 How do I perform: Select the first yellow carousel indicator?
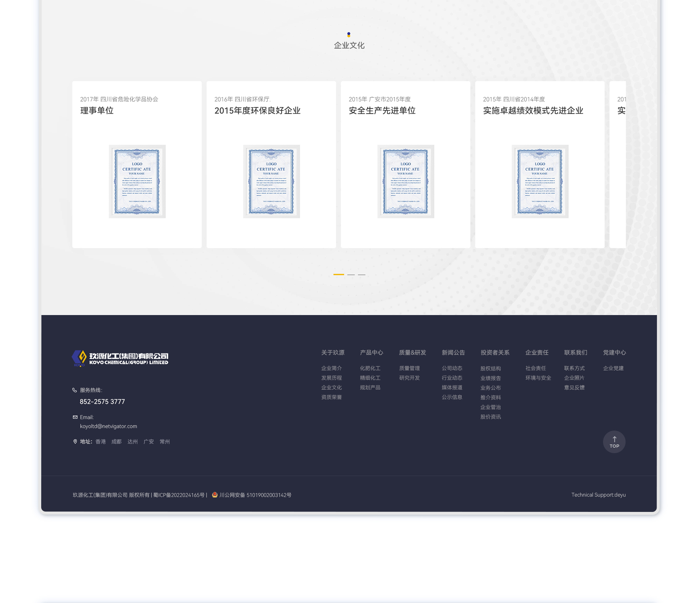point(338,274)
